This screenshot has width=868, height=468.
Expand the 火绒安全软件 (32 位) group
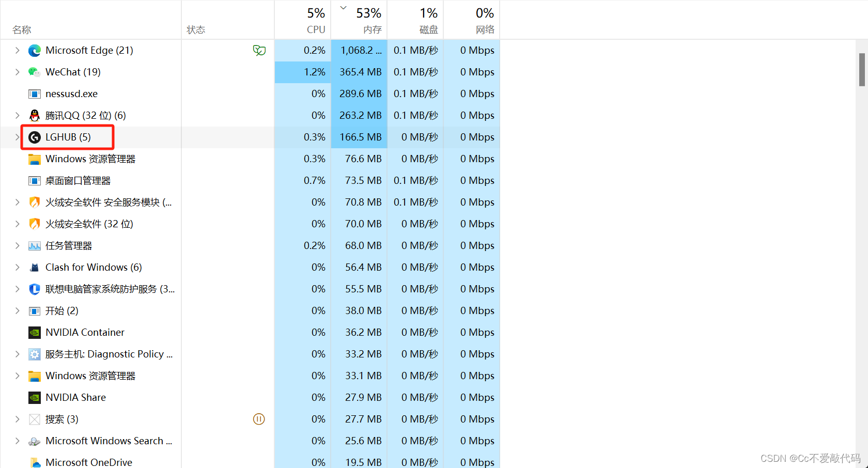17,224
